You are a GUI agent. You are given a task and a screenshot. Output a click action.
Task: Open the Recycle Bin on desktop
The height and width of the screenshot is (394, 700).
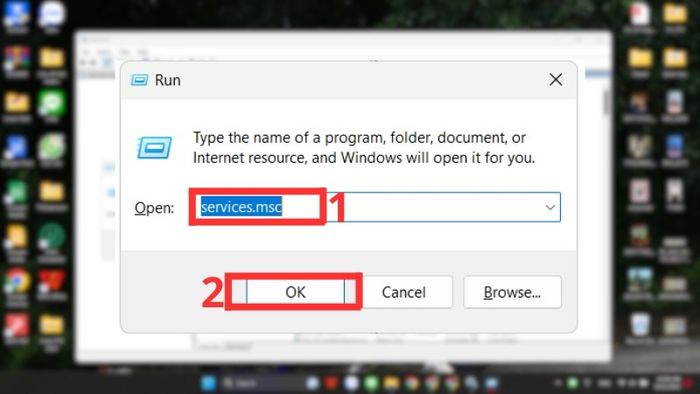(x=640, y=329)
